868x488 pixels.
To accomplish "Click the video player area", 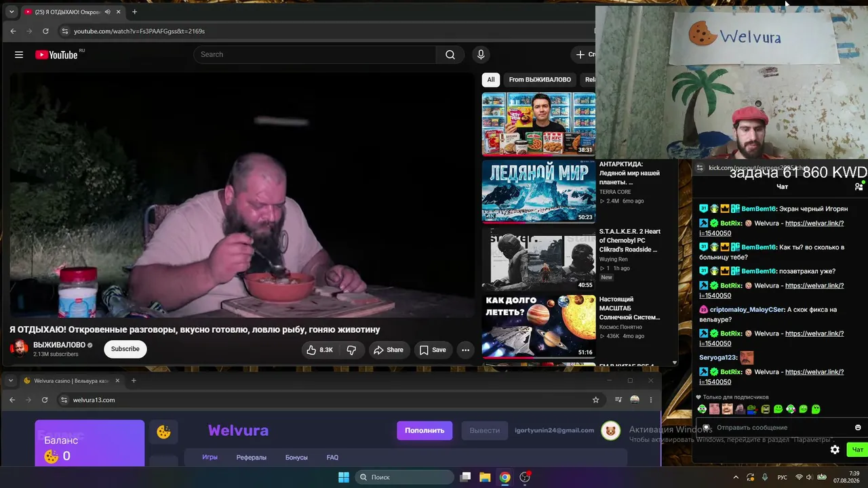I will click(x=242, y=195).
